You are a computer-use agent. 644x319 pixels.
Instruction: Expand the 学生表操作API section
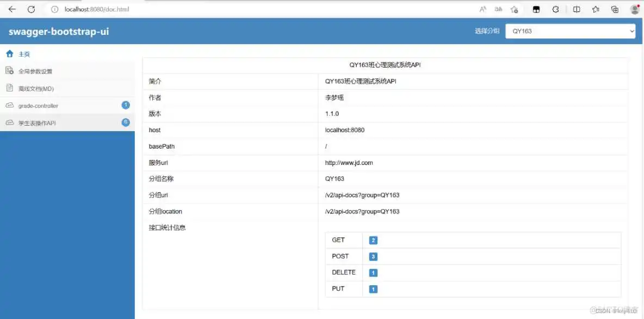point(35,123)
